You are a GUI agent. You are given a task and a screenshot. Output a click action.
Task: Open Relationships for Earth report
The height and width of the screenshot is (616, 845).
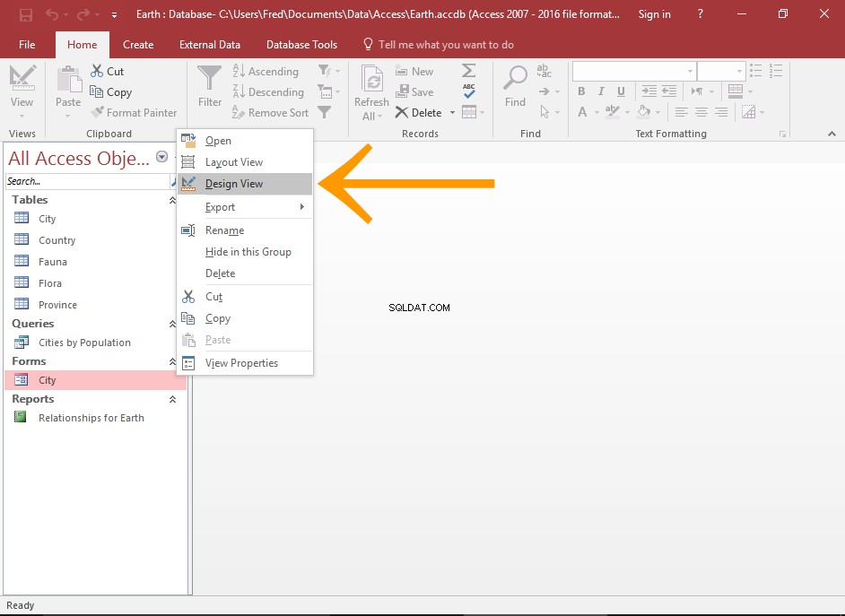[91, 418]
